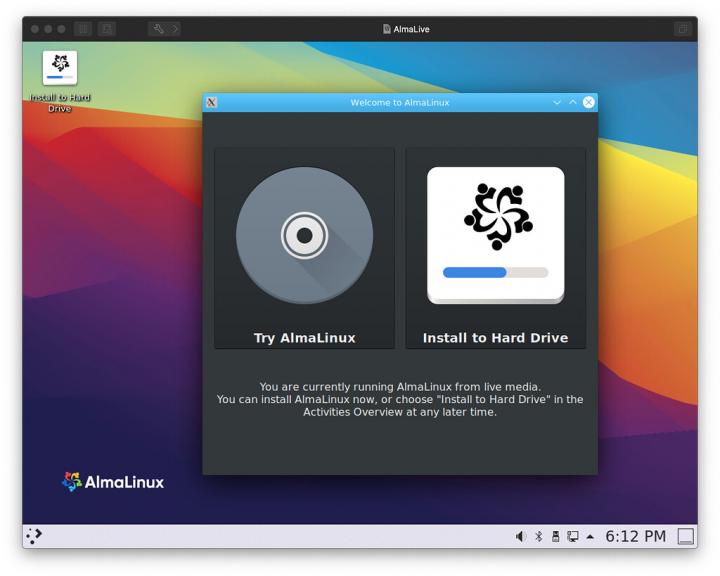Screen dimensions: 720x576
Task: Click the volume speaker tray icon
Action: tap(520, 537)
